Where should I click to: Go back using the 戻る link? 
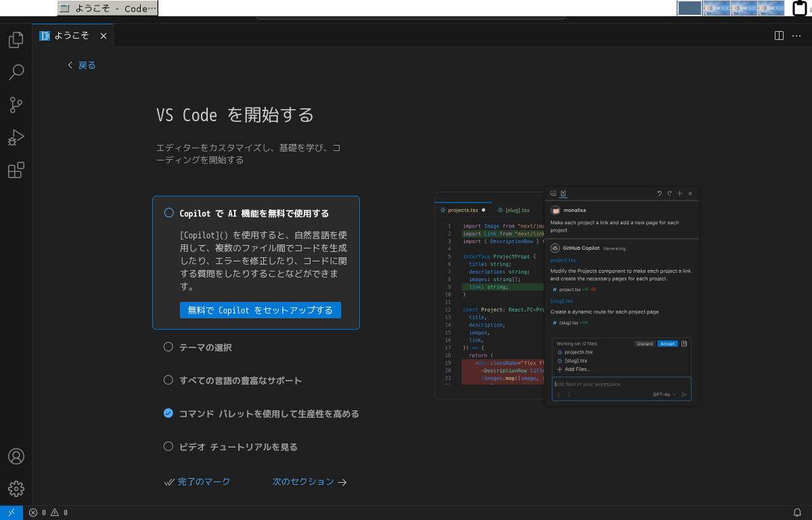click(81, 65)
